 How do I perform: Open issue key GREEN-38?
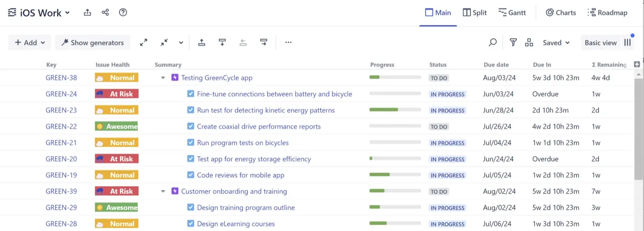coord(61,77)
